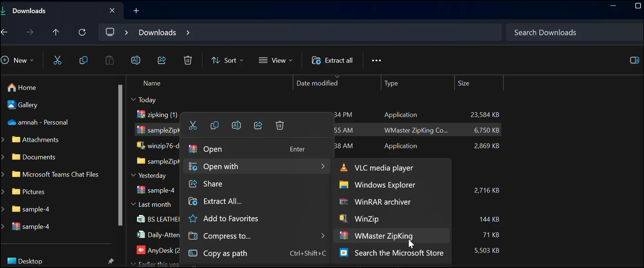
Task: Close the Downloads tab
Action: pos(112,11)
